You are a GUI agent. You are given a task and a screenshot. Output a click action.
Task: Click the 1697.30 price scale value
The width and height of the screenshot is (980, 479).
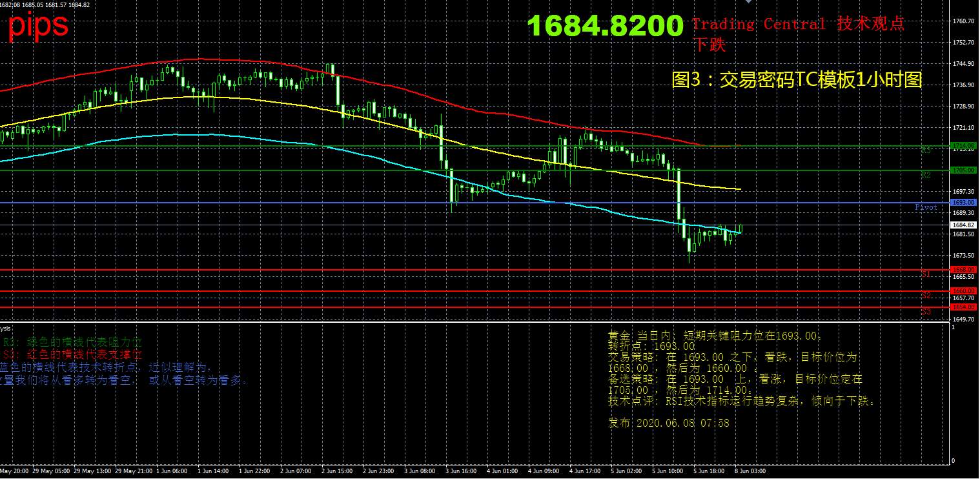[964, 192]
